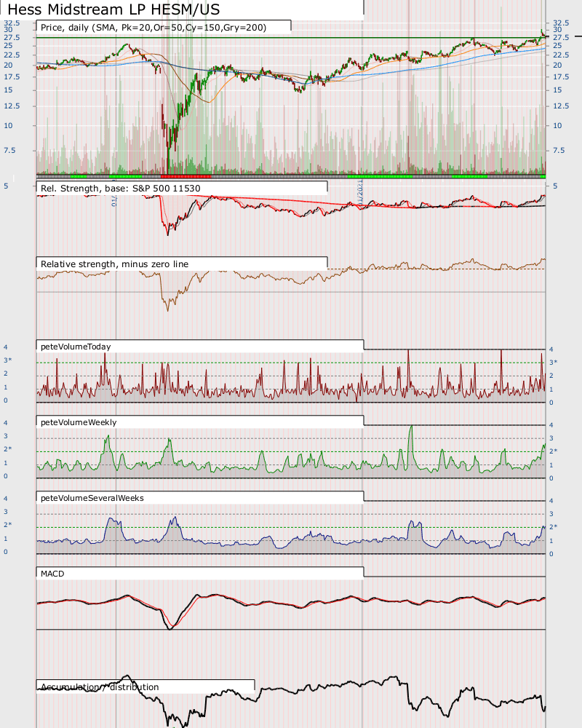Click the 4 label left of peteVolumeToday
The image size is (582, 728).
(6, 347)
